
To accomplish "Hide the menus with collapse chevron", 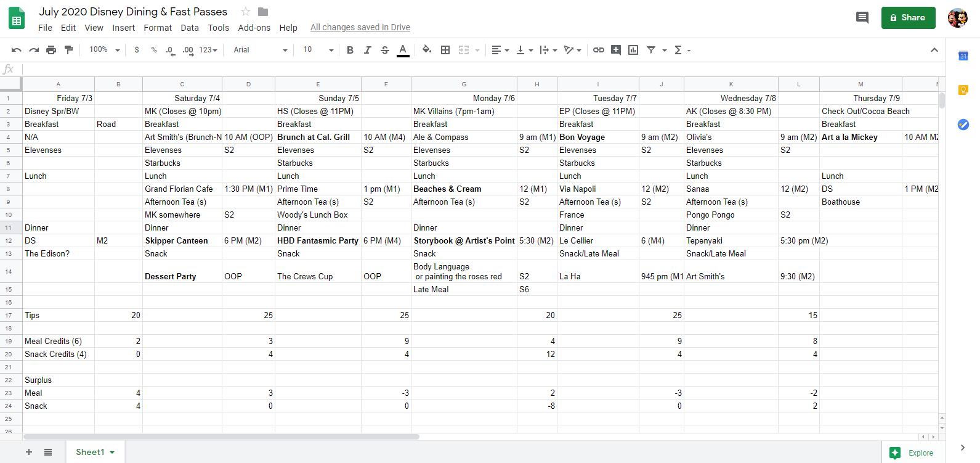I will (934, 50).
